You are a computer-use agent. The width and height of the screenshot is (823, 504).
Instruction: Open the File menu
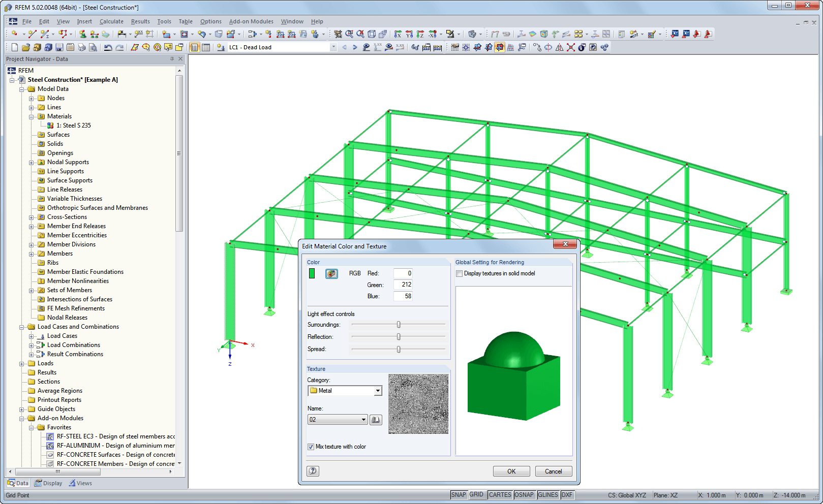[27, 21]
